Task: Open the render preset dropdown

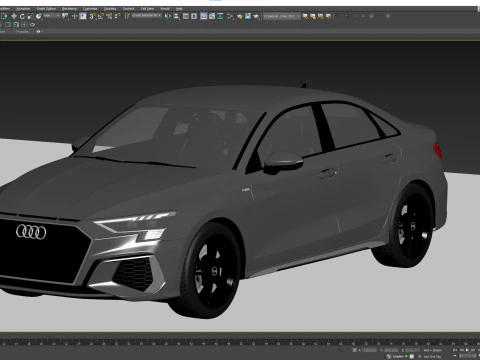Action: click(x=282, y=16)
